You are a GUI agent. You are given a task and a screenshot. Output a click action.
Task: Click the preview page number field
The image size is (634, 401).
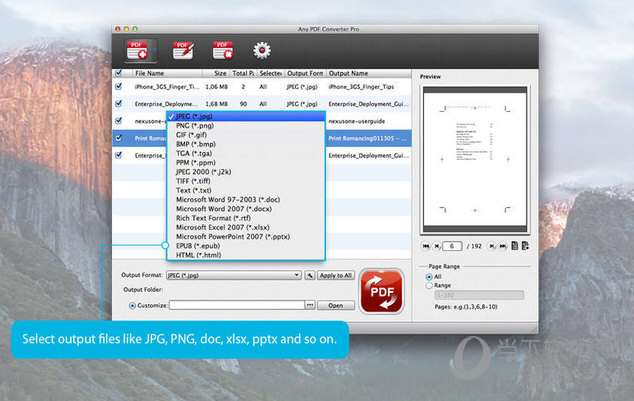coord(452,246)
